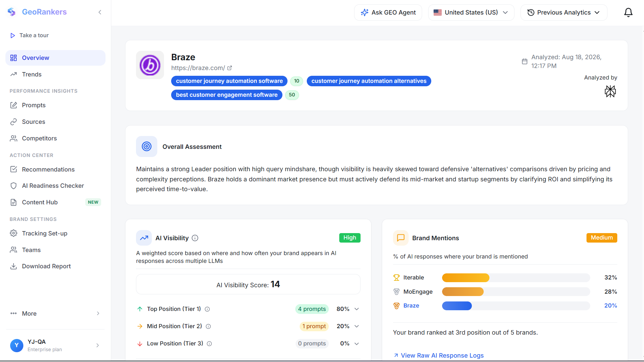Expand the Top Position (Tier 1) row

point(356,309)
